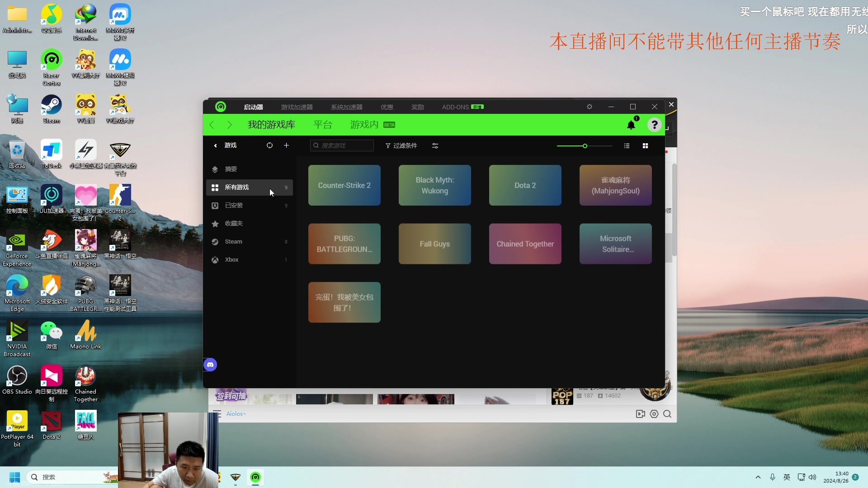Launch PUBG: BATTLEGROUNDS tile

pyautogui.click(x=344, y=243)
